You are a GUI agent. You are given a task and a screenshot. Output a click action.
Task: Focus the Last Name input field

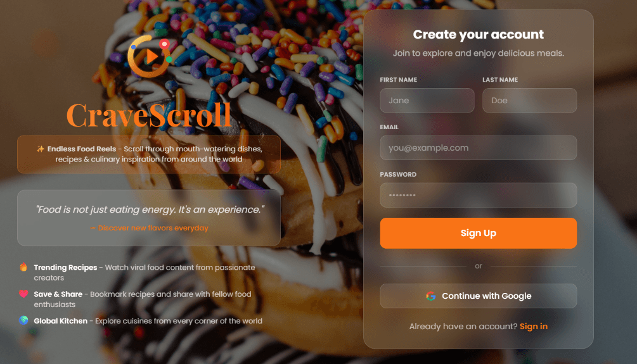(x=529, y=100)
